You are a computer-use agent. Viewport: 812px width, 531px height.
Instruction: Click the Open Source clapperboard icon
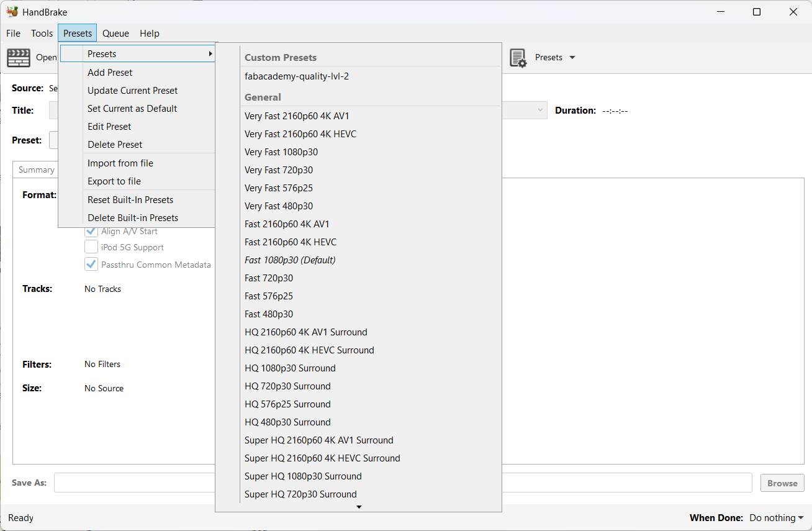click(19, 57)
